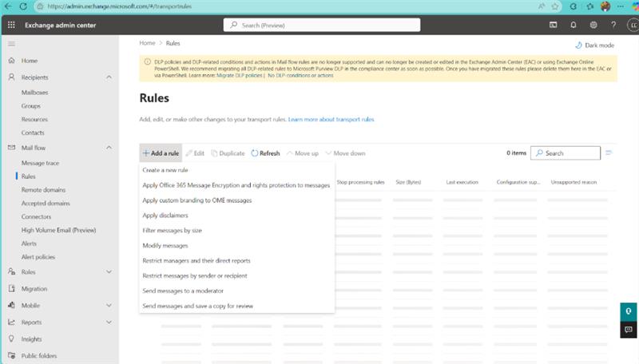Select Send messages to a moderator
The image size is (639, 364).
tap(183, 291)
